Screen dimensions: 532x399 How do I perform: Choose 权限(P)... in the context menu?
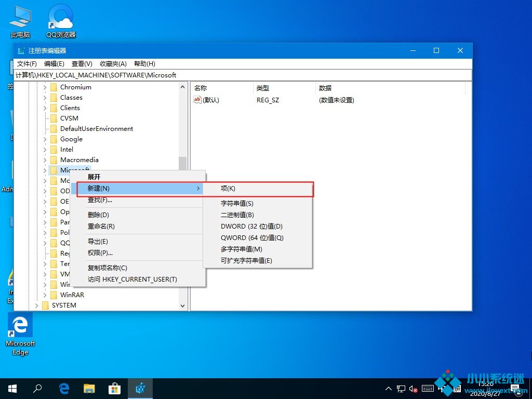click(138, 253)
